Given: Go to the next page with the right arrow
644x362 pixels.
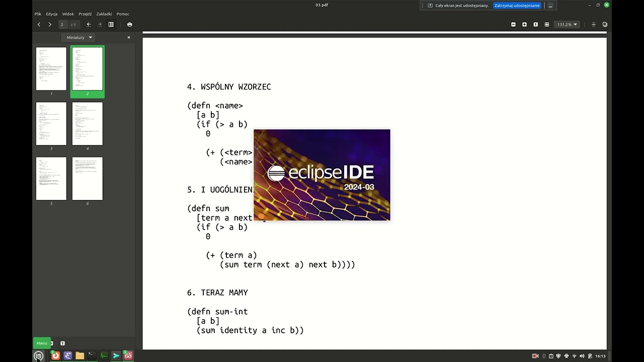Looking at the screenshot, I should [x=50, y=24].
